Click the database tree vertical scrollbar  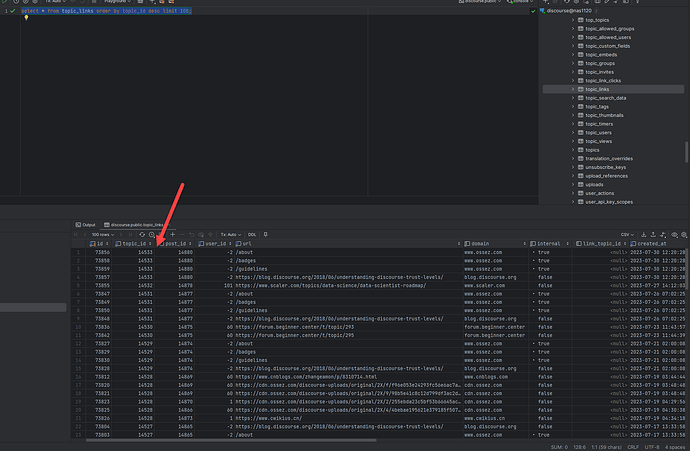(x=686, y=152)
